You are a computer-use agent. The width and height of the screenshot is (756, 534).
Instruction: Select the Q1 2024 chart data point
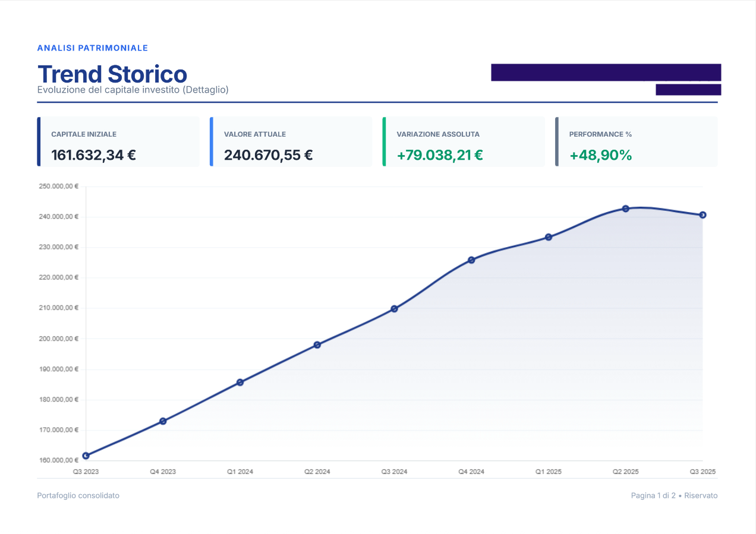pyautogui.click(x=240, y=383)
